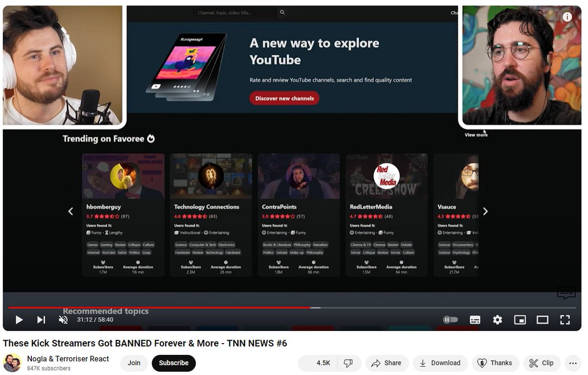588x375 pixels.
Task: Dislike the video
Action: pos(348,363)
